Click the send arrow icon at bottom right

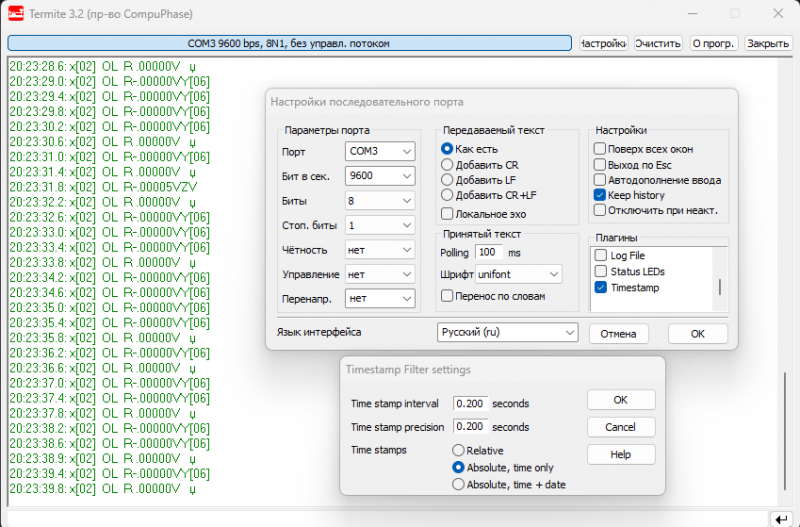click(780, 518)
